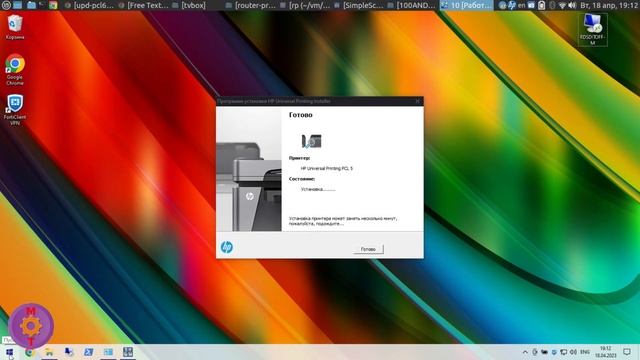
Task: Open the Control Panel taskbar icon
Action: (x=128, y=352)
